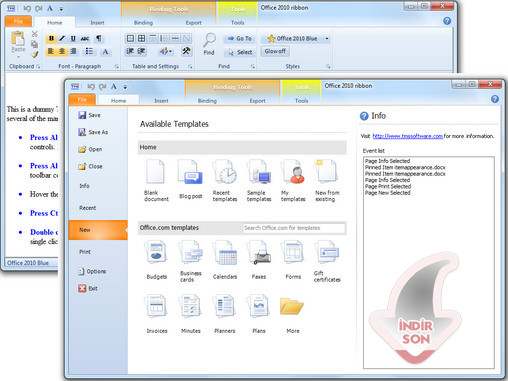
Task: Select Blank document template
Action: tap(156, 180)
